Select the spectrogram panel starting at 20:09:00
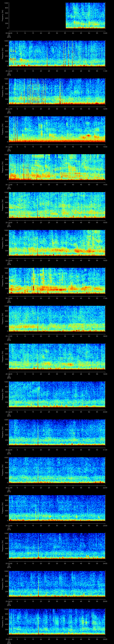Screen dimensions: 114x644 coord(57,16)
